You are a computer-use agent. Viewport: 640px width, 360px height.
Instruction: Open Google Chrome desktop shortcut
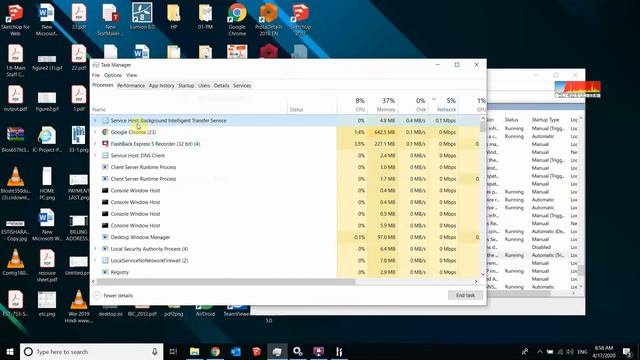pyautogui.click(x=237, y=19)
